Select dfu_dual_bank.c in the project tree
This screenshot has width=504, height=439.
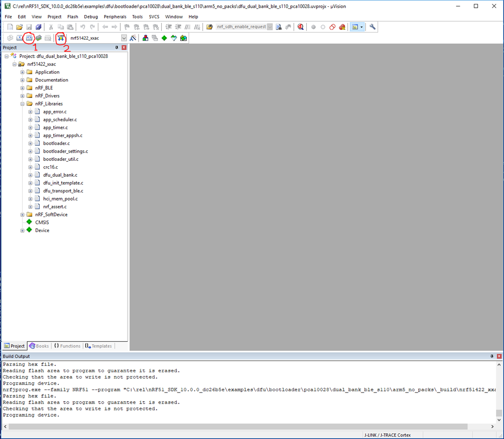tap(60, 175)
